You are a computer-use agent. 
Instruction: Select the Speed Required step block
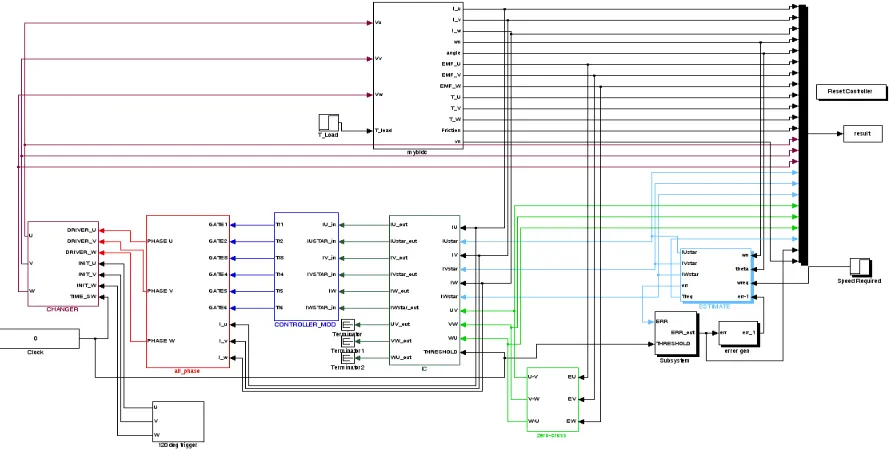[x=860, y=267]
